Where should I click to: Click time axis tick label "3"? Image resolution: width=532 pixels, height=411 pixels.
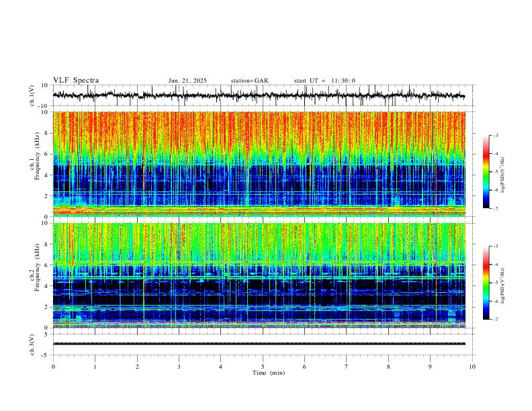pos(179,367)
